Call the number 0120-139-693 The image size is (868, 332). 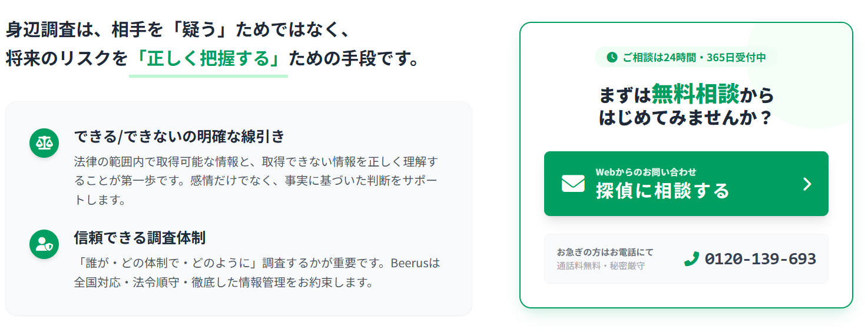(760, 259)
